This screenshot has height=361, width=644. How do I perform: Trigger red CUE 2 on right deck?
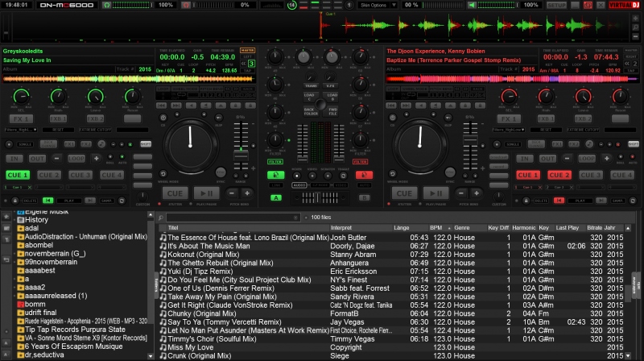point(559,175)
